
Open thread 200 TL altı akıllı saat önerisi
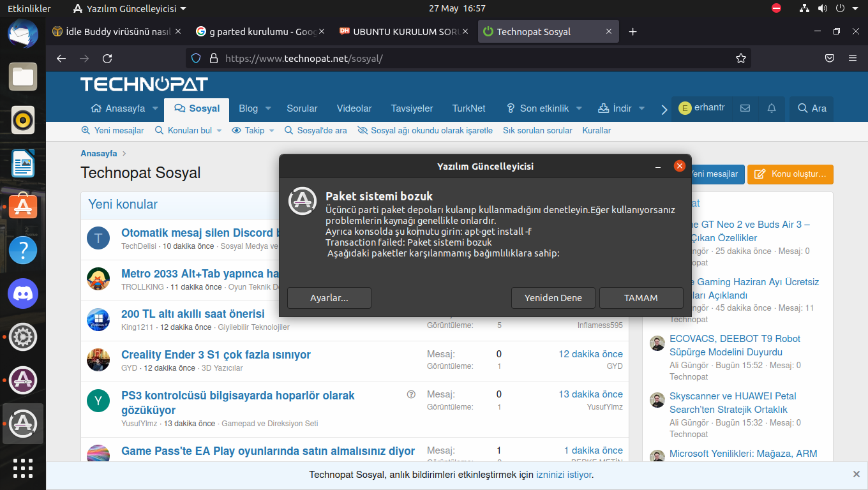[193, 314]
